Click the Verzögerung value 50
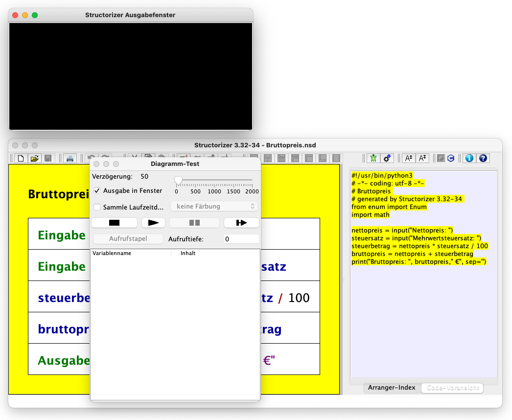Image resolution: width=512 pixels, height=420 pixels. pos(144,176)
